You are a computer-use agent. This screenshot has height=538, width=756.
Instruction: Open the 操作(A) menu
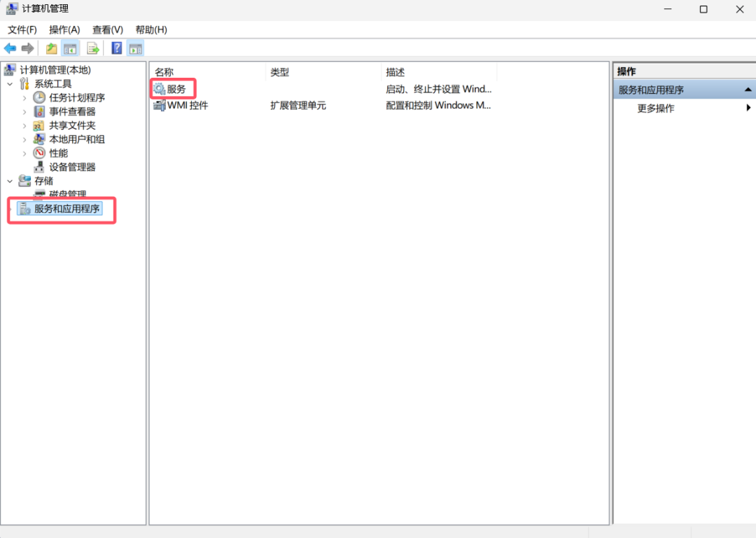pos(64,30)
